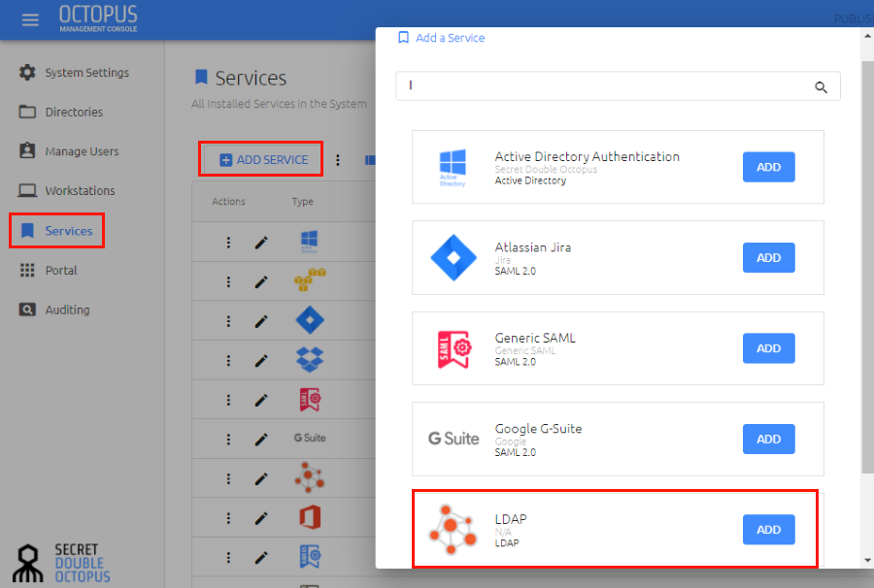
Task: Click the Add a Service dialog title
Action: [x=450, y=38]
